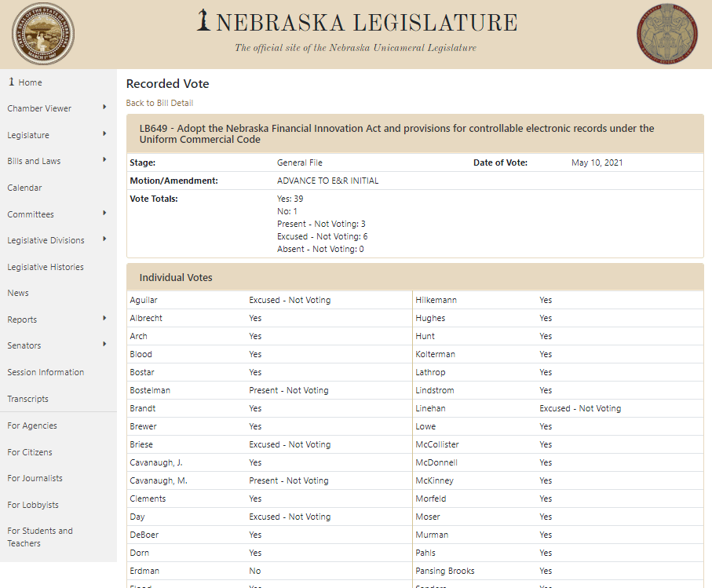The width and height of the screenshot is (712, 588).
Task: Expand the Bills and Laws submenu arrow
Action: [104, 160]
